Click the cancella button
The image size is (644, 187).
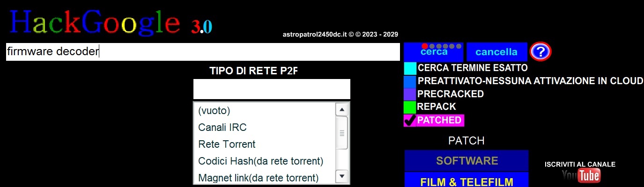click(x=496, y=52)
